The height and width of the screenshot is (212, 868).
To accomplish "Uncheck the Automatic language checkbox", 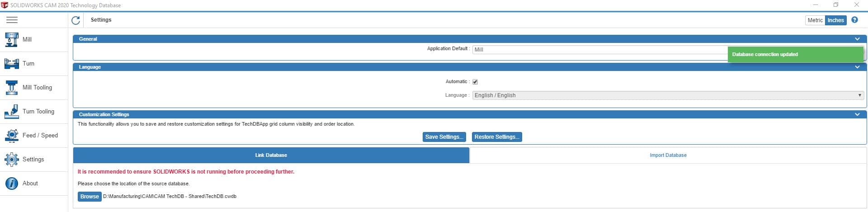I will [x=475, y=82].
